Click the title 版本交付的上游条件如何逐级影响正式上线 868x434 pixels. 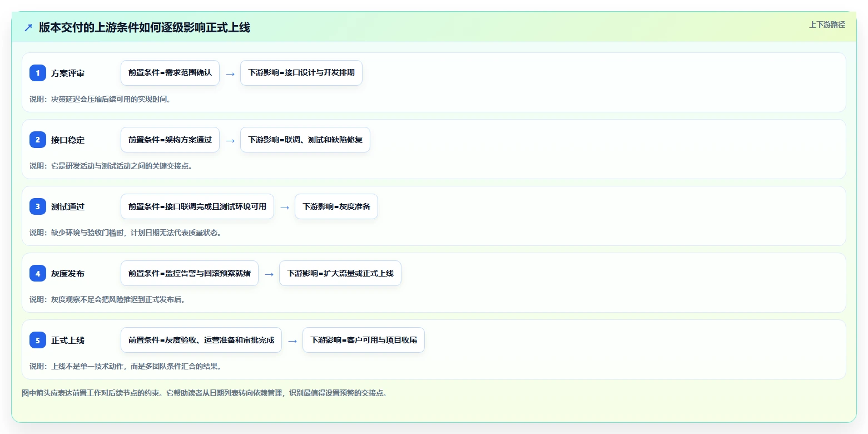click(145, 28)
